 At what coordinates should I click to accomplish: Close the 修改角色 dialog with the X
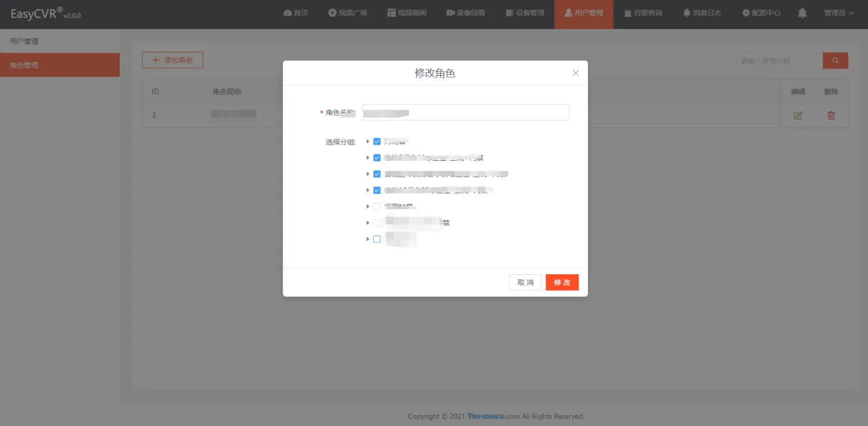(x=576, y=73)
